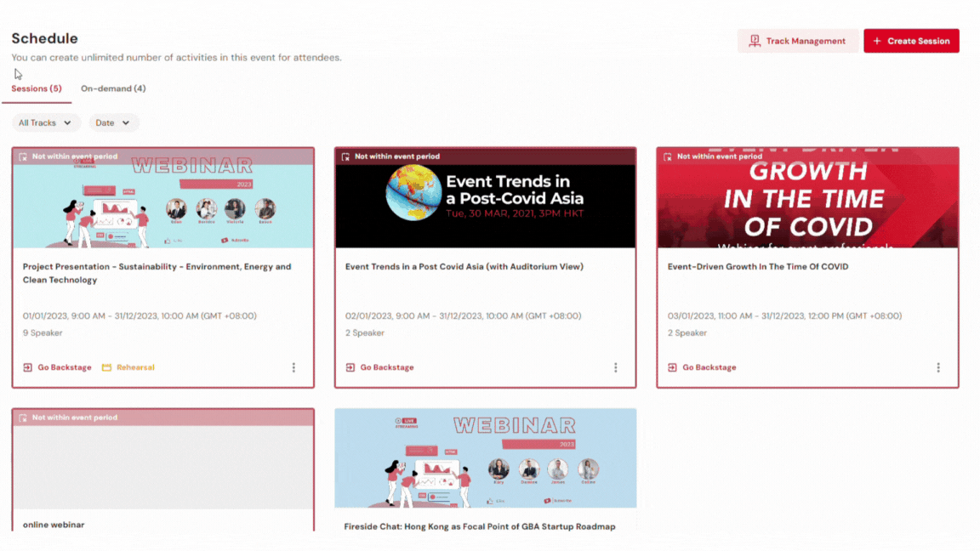Click the Fireside Chat webinar thumbnail
Viewport: 980px width, 551px height.
pyautogui.click(x=486, y=458)
